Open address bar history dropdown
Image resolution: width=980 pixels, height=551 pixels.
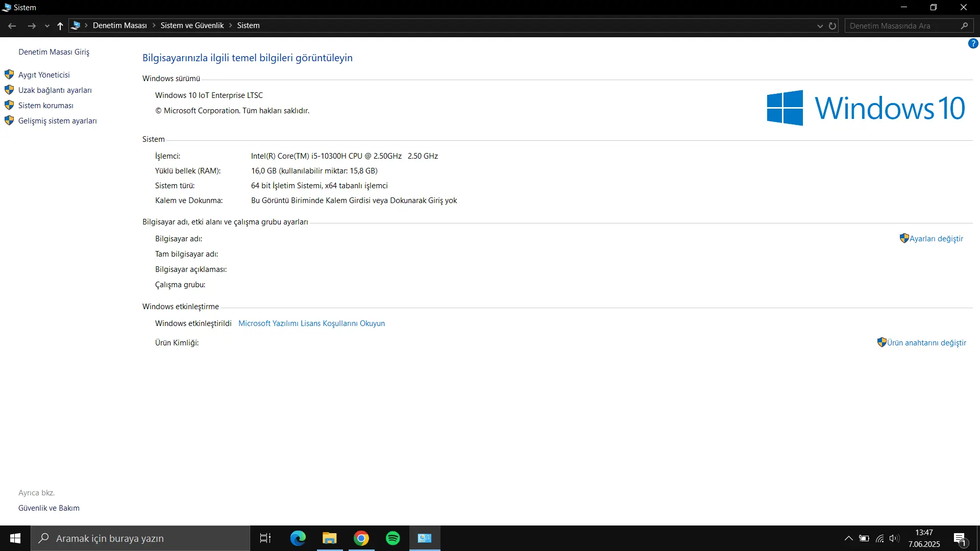coord(820,26)
